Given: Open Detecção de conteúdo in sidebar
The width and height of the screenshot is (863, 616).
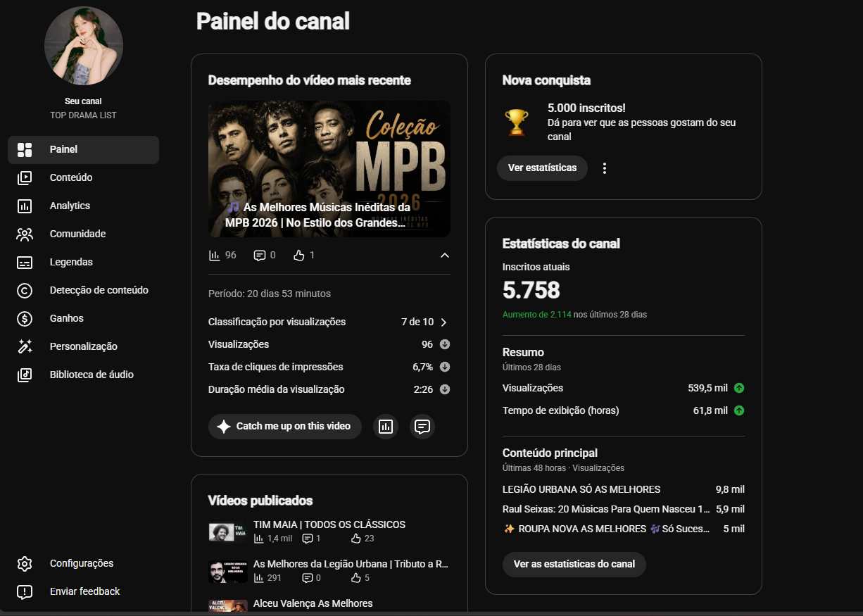Looking at the screenshot, I should coord(83,291).
